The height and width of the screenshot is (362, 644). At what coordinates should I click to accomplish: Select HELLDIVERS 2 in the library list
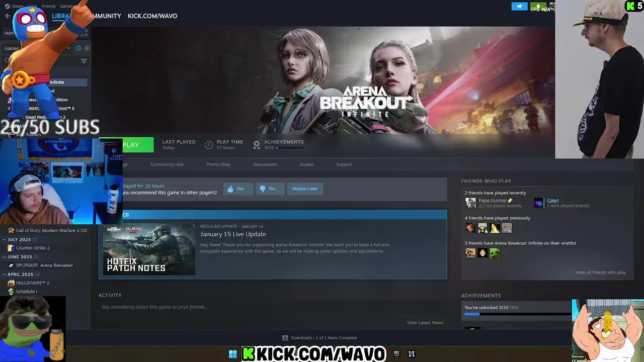pyautogui.click(x=33, y=283)
